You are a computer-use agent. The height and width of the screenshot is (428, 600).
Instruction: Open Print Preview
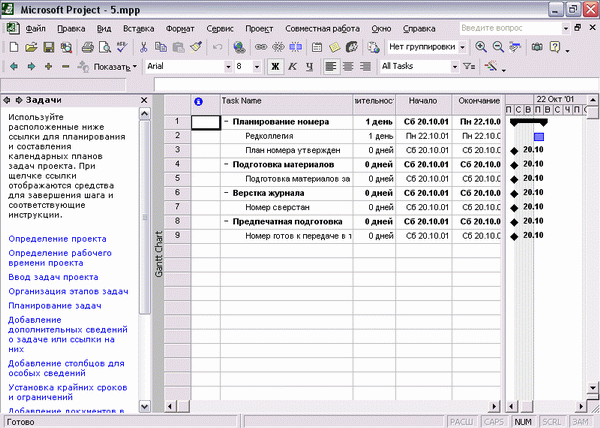(105, 47)
